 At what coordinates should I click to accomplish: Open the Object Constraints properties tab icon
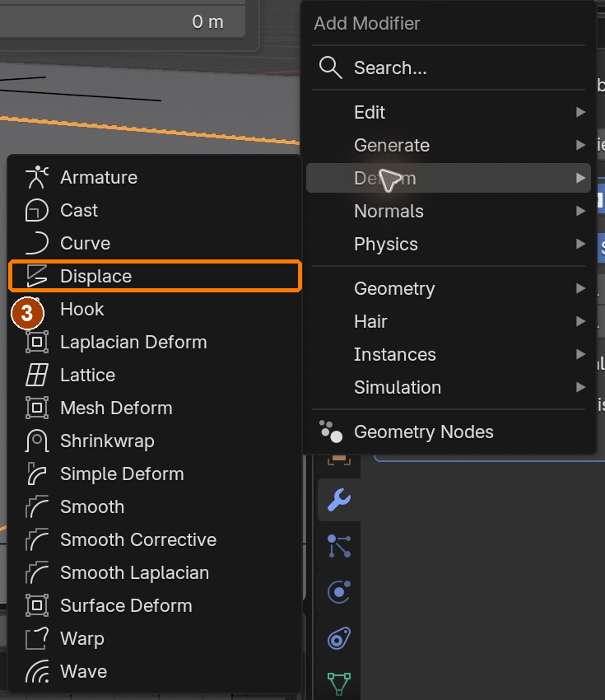[339, 638]
